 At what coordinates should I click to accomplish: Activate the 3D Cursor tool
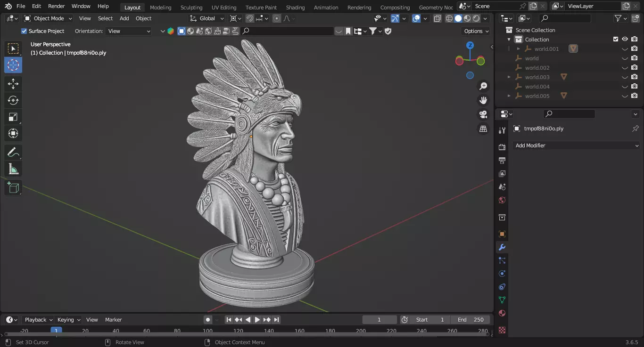click(13, 65)
